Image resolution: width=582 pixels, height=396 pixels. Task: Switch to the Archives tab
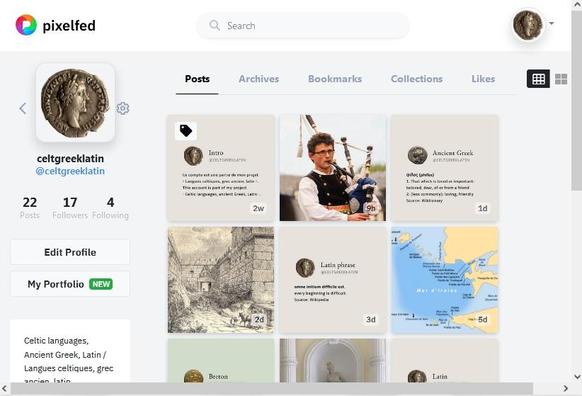coord(259,79)
